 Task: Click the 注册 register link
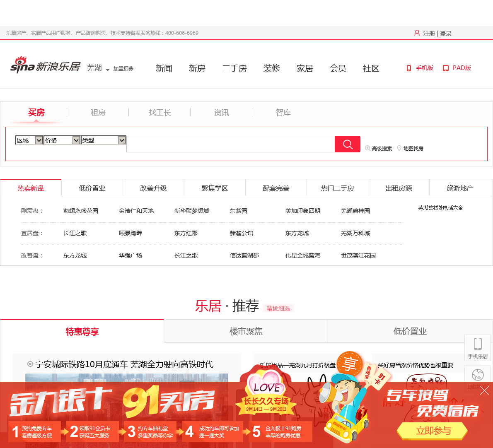(429, 33)
